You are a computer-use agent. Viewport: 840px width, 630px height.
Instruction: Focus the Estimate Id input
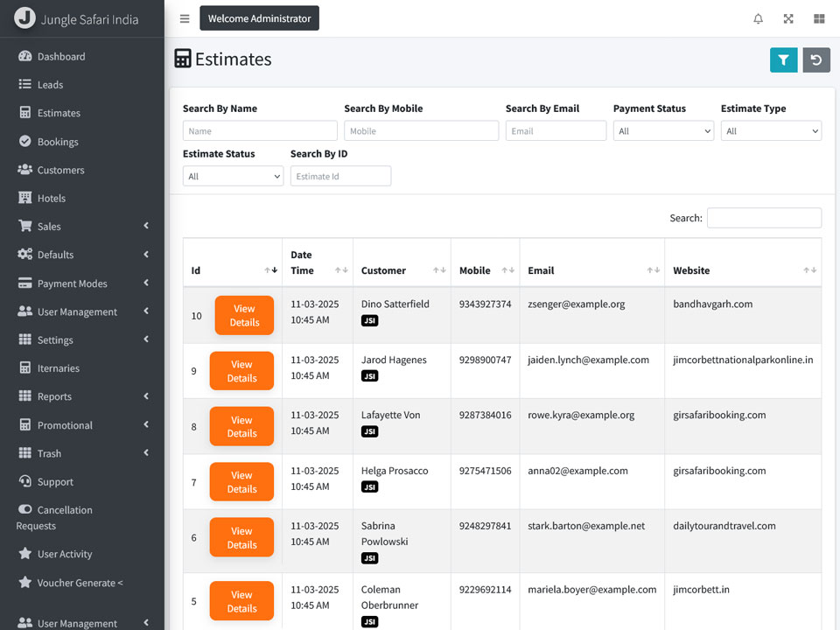340,176
